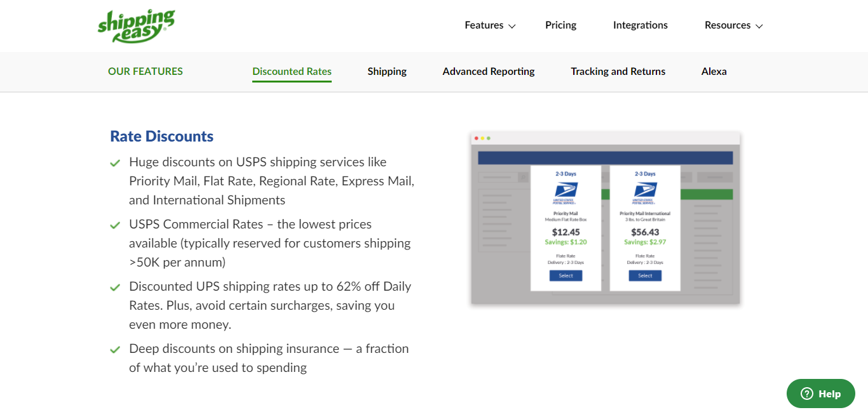Open the green Help button
Screen dimensions: 868x417
pyautogui.click(x=821, y=394)
